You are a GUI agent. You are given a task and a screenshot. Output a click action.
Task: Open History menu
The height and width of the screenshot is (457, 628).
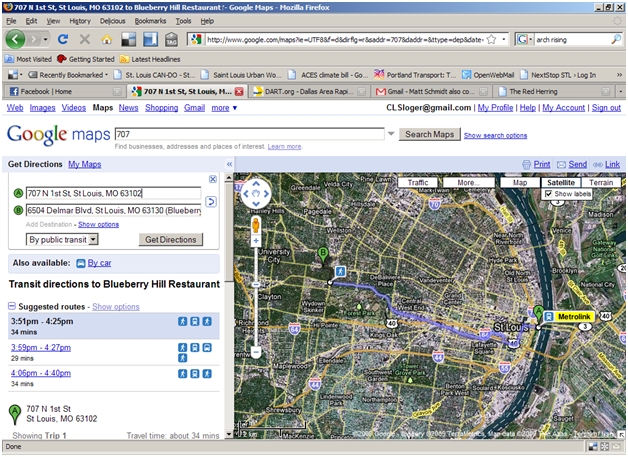coord(80,21)
